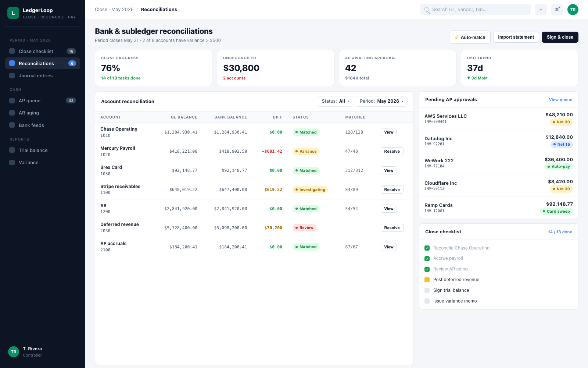Screen dimensions: 588x368
Task: Open the 14 / 18 done link
Action: (560, 232)
